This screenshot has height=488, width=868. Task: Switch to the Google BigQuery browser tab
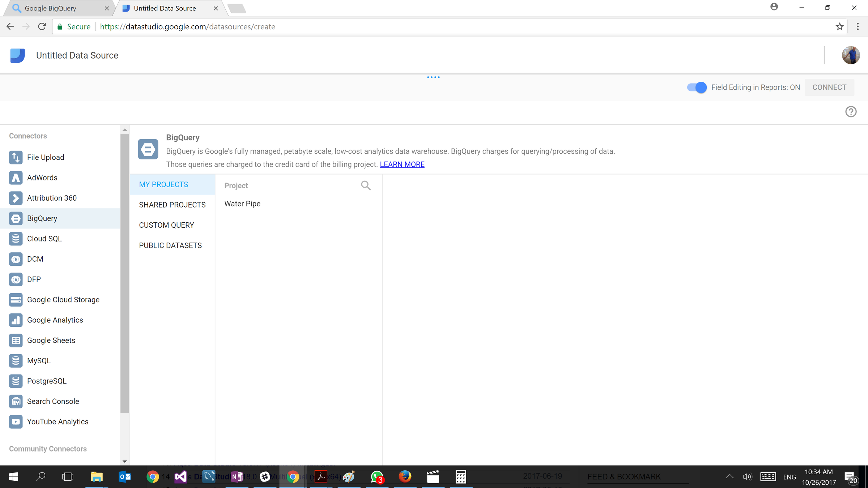pyautogui.click(x=58, y=8)
